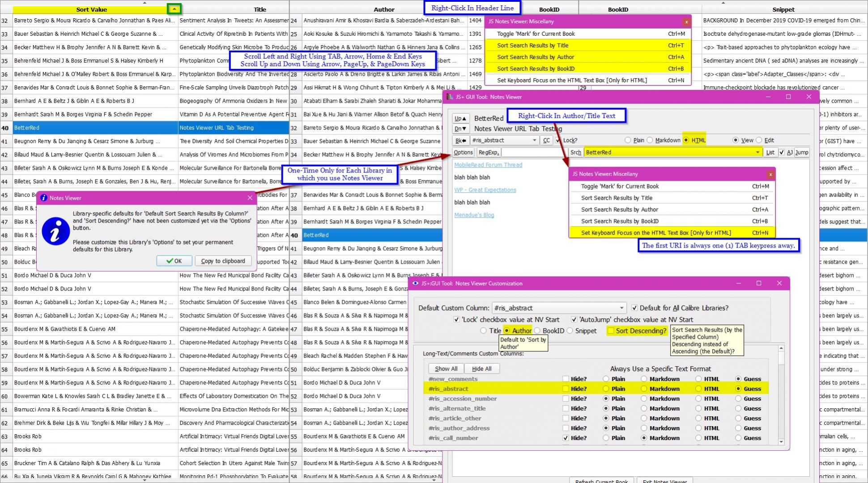Screen dimensions: 868x483
Task: Open the Options button in Notes Viewer
Action: [x=463, y=153]
